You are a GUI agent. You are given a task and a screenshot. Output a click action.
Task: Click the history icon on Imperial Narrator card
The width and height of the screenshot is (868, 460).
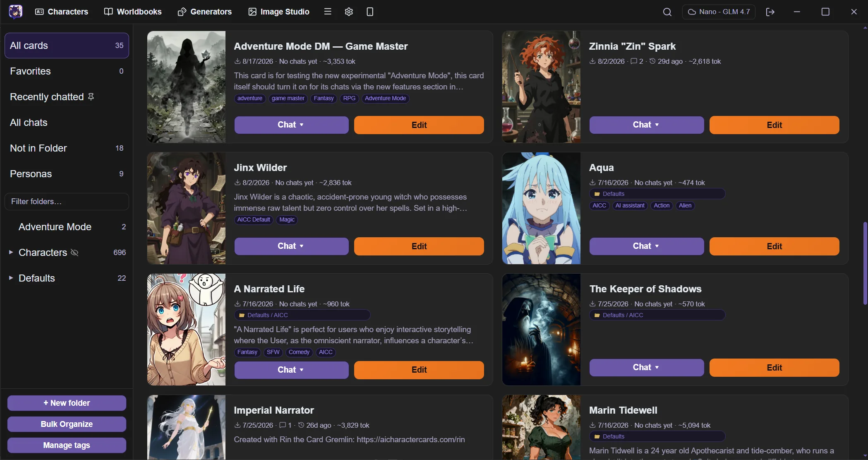(301, 425)
